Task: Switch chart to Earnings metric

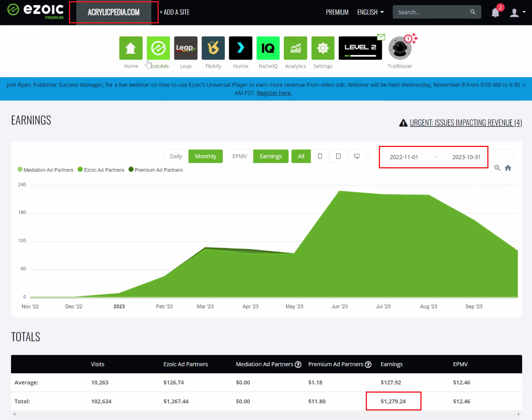Action: click(271, 157)
